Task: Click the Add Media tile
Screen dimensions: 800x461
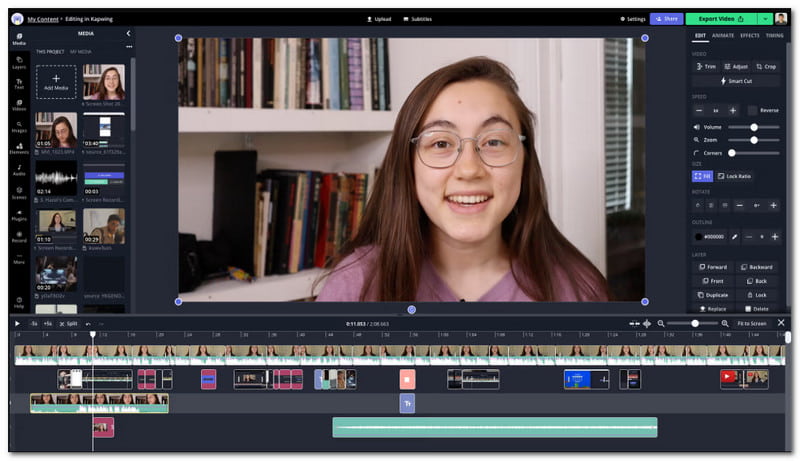Action: 56,82
